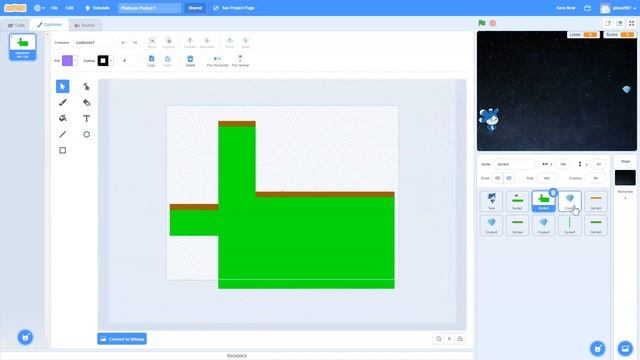Screen dimensions: 640x360
Task: Flip the costume horizontally
Action: [x=218, y=61]
